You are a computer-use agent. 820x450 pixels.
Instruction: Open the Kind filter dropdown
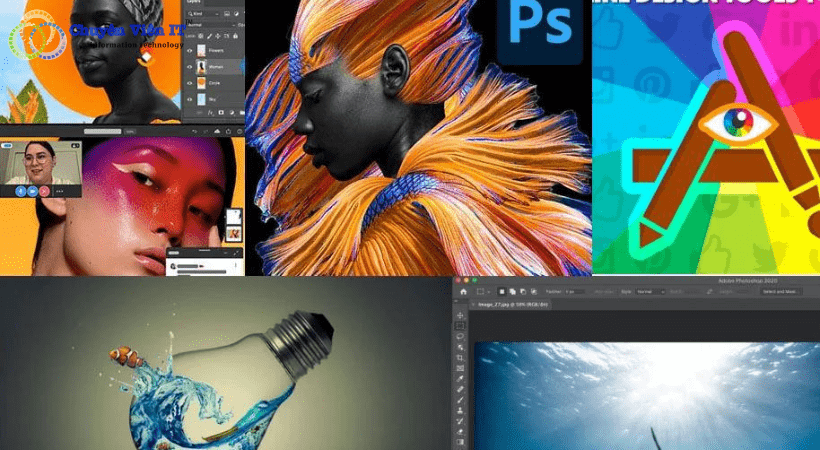(203, 14)
